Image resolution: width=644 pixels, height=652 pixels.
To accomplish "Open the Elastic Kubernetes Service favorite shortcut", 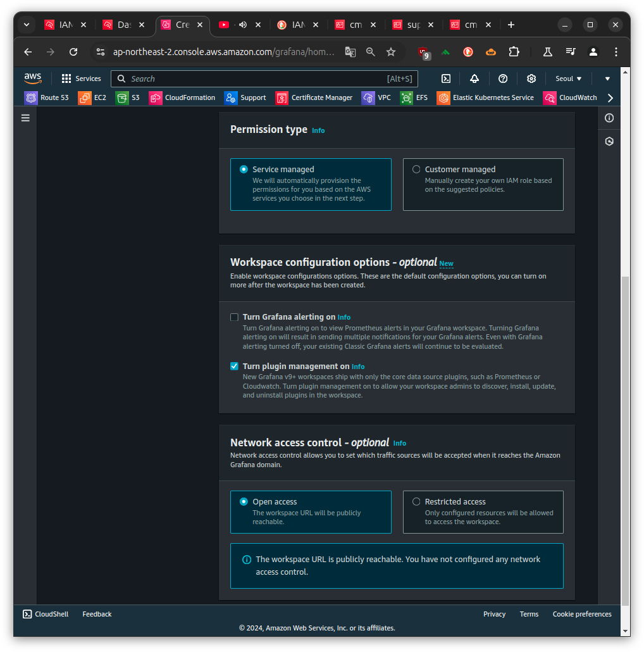I will pyautogui.click(x=485, y=97).
